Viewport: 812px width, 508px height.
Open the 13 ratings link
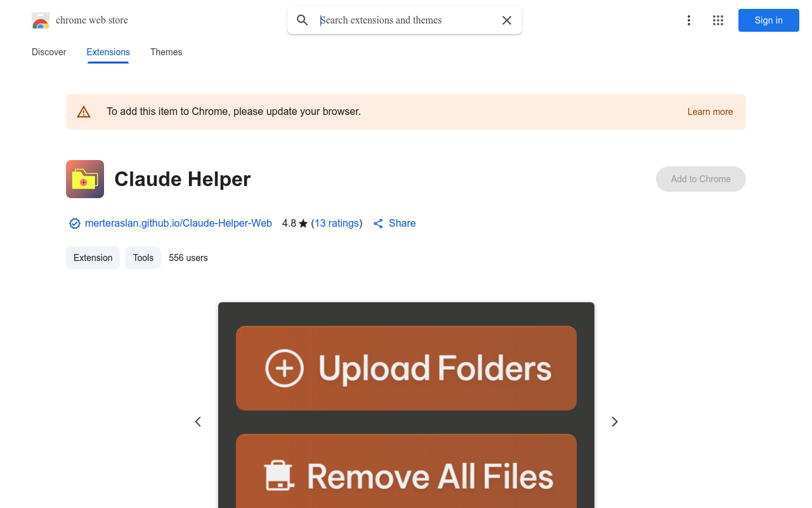pyautogui.click(x=337, y=224)
